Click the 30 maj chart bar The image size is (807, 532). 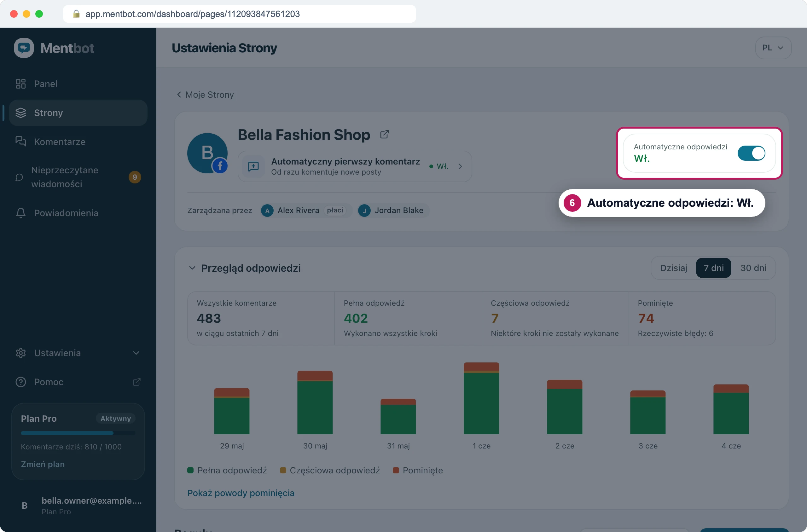pyautogui.click(x=315, y=402)
